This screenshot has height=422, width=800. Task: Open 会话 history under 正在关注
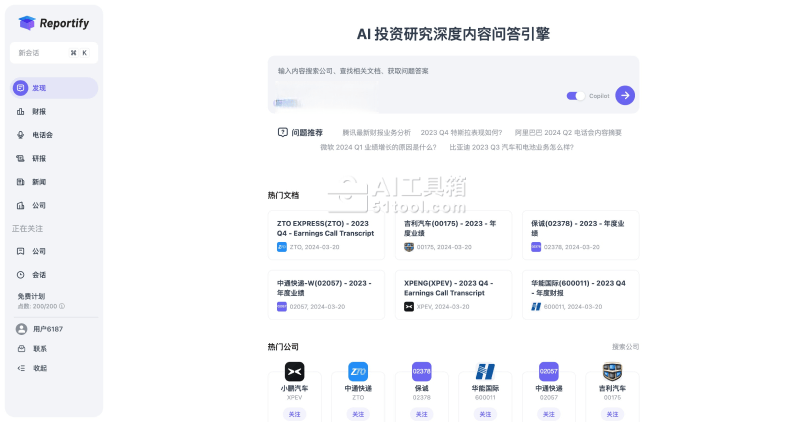tap(38, 274)
